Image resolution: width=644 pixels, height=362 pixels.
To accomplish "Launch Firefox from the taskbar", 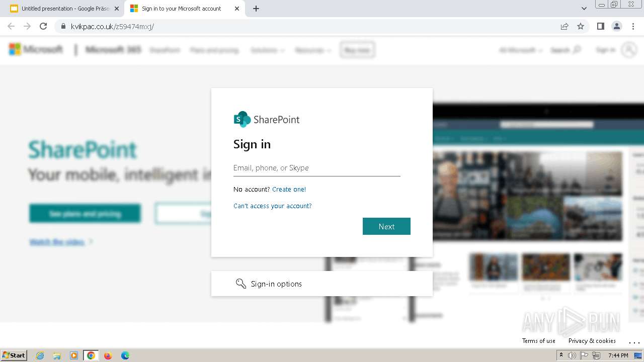I will [108, 355].
